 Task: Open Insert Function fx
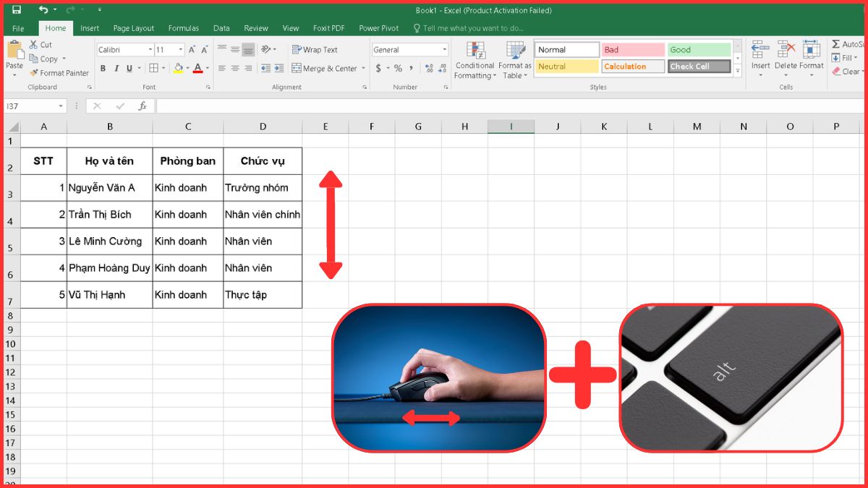click(142, 106)
